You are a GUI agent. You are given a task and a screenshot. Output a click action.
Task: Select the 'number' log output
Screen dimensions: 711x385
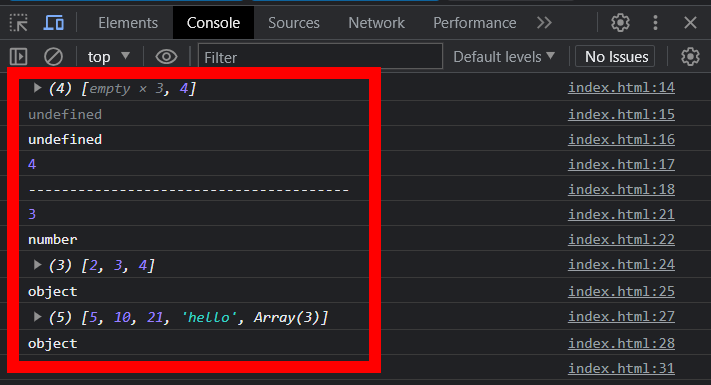53,239
